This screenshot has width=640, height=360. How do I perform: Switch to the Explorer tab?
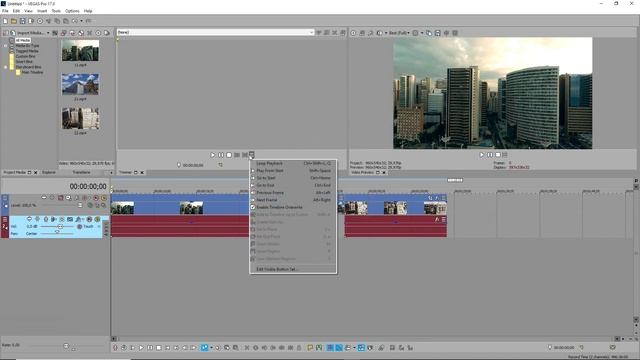49,173
